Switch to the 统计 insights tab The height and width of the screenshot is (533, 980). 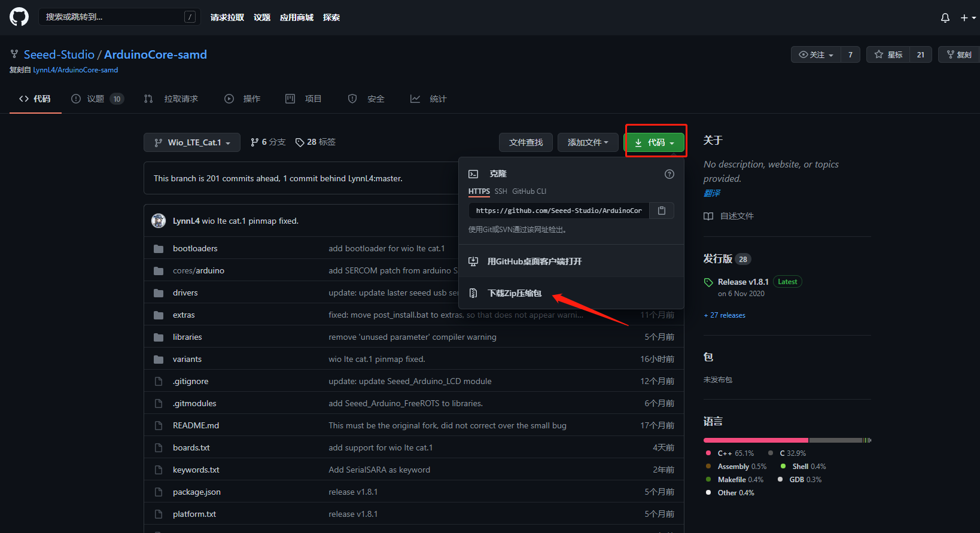point(428,99)
